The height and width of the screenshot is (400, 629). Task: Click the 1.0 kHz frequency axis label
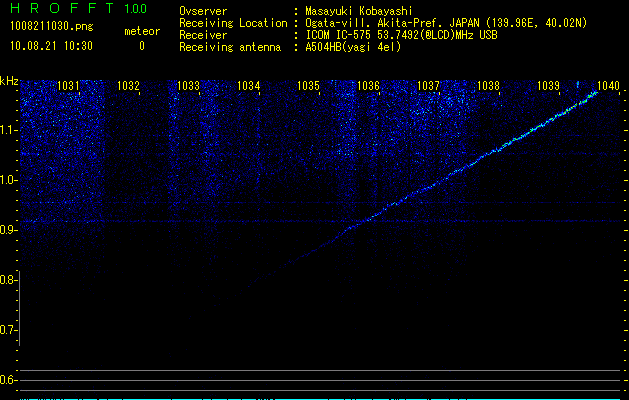(8, 180)
